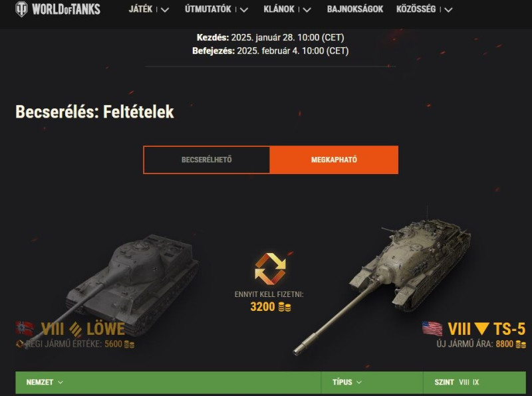532x396 pixels.
Task: Click the gold coins icon next to 3200
Action: tap(285, 307)
